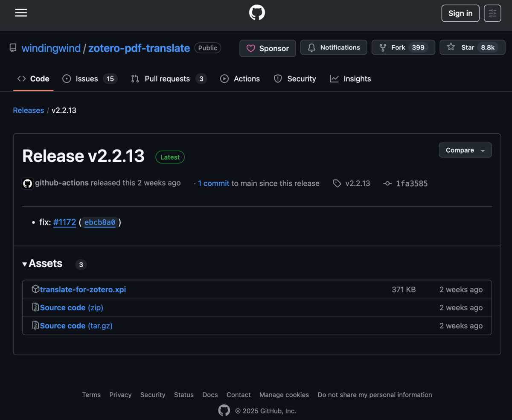Open the v2.2.13 tag link
Screen dimensions: 512x420
click(x=352, y=183)
